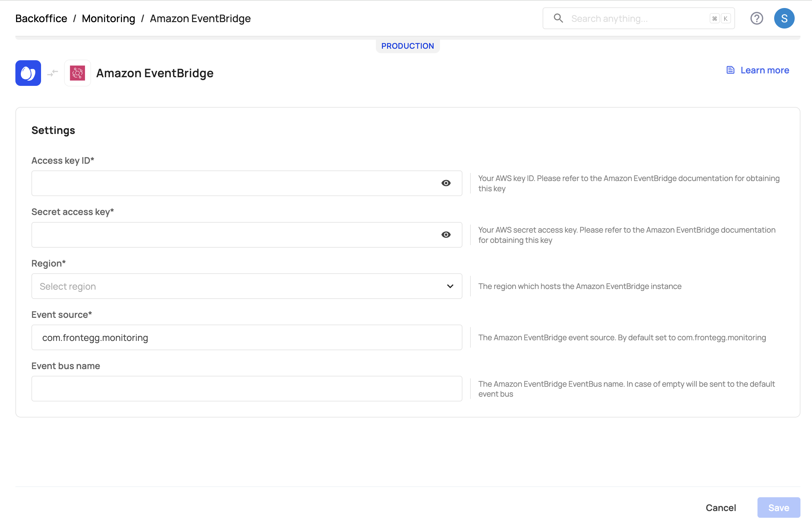
Task: Open the Learn more link
Action: 765,70
